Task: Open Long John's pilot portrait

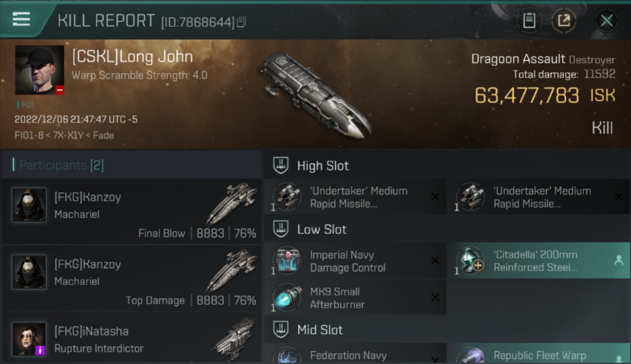Action: [x=40, y=70]
